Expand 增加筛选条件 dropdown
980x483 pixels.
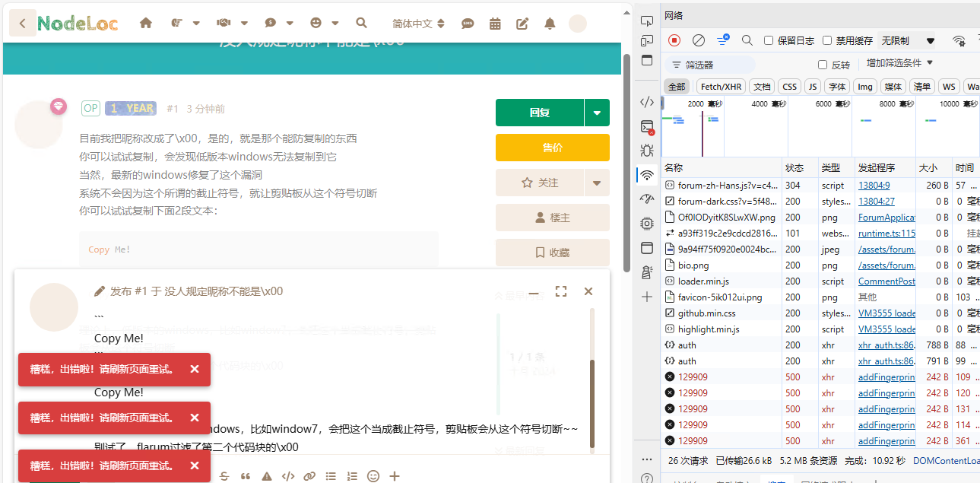(x=899, y=63)
